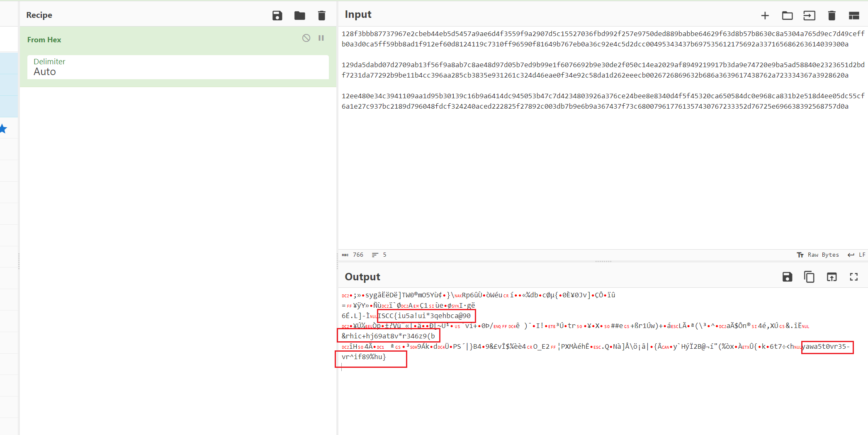868x435 pixels.
Task: Click the Output panel heading
Action: (x=362, y=277)
